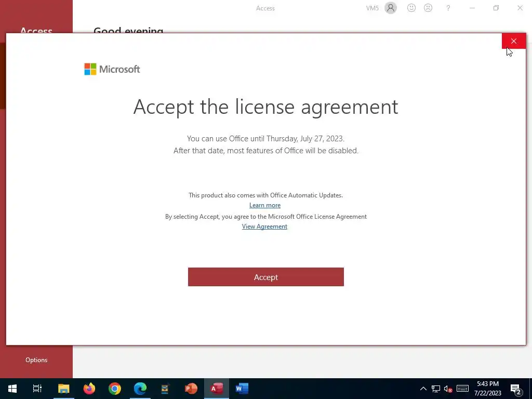Open Options in Access sidebar
532x399 pixels.
click(36, 360)
